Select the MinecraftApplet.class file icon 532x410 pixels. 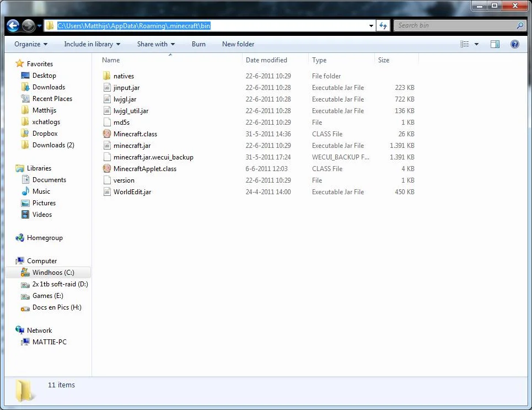coord(107,168)
